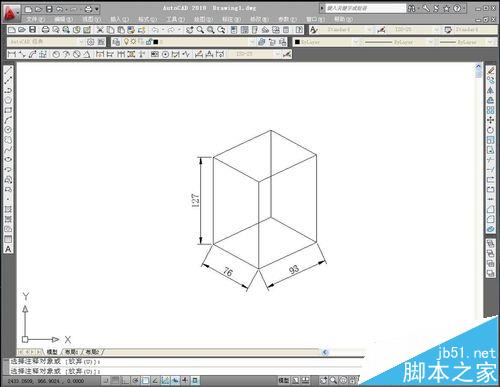Choose the Angular dimension tool

[x=87, y=54]
